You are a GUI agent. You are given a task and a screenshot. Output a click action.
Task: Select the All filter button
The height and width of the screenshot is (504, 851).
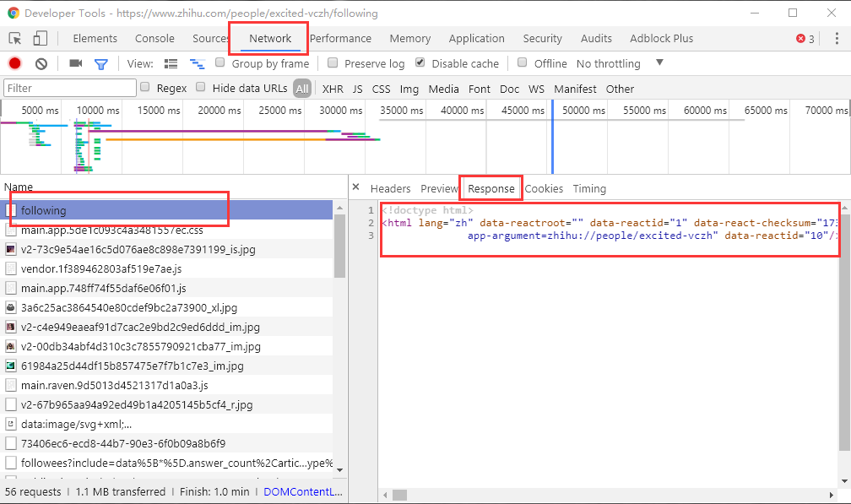coord(302,89)
